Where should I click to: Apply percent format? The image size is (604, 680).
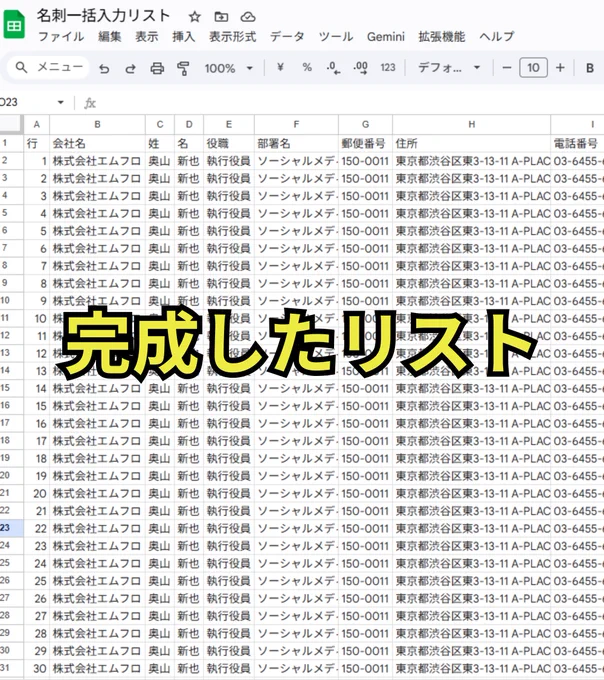307,67
